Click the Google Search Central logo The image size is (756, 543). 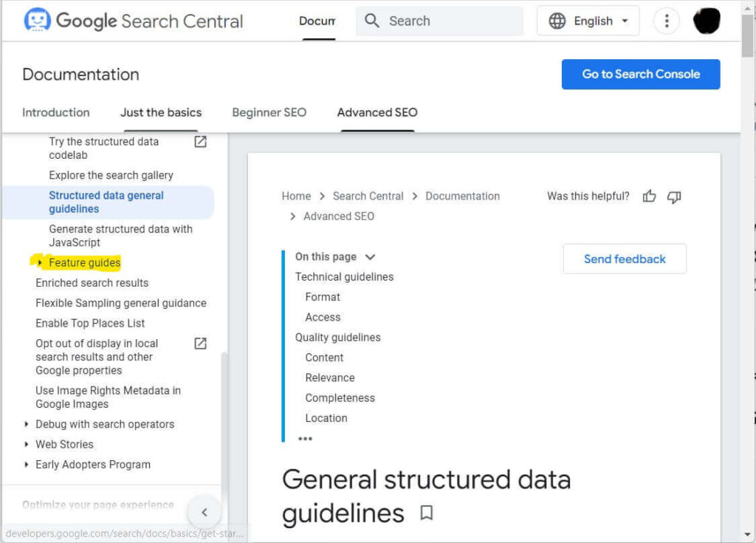tap(134, 21)
